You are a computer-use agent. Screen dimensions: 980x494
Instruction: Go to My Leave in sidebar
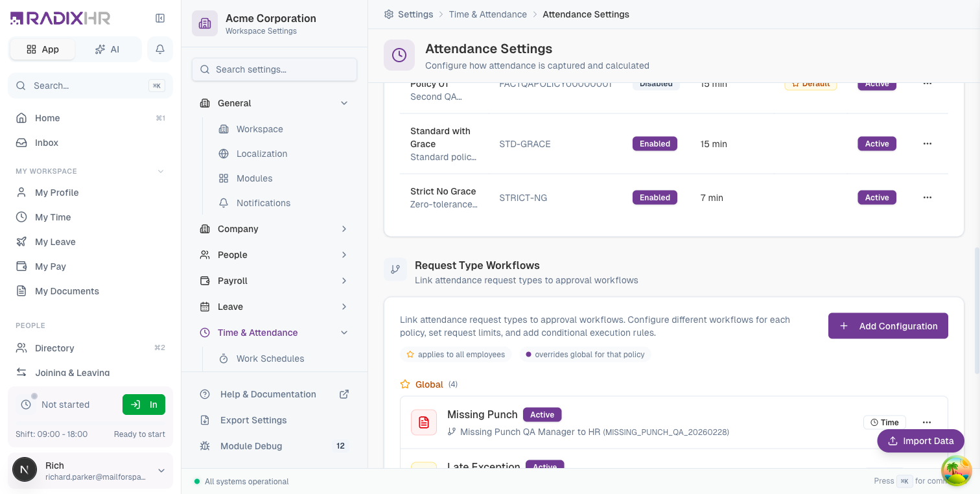55,242
